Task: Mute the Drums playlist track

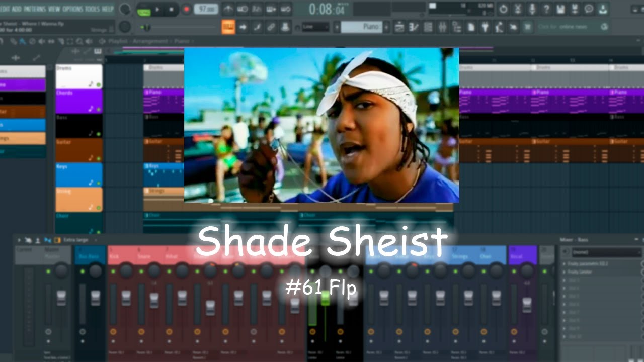Action: 99,84
